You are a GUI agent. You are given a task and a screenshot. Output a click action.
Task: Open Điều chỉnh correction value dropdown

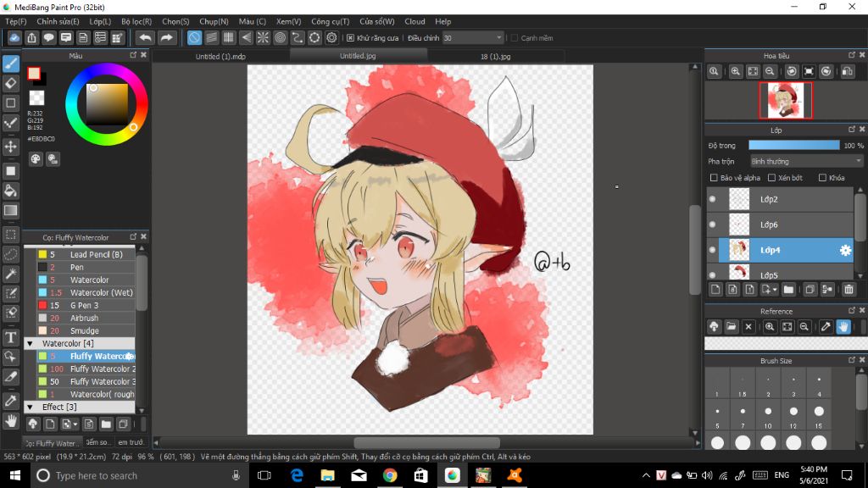coord(473,37)
